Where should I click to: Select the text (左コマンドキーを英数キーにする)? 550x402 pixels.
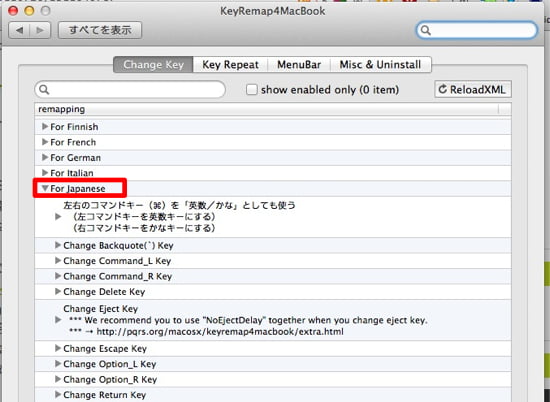tap(144, 217)
